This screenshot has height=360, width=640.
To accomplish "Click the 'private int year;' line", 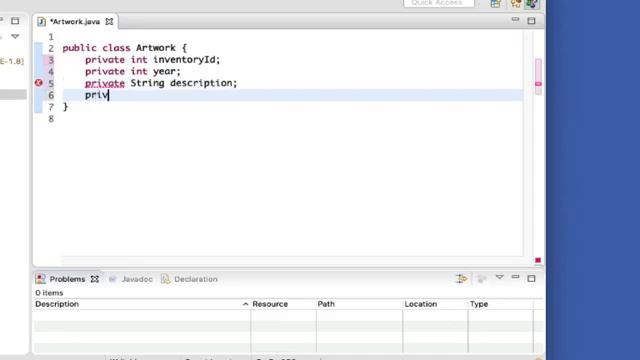I will click(133, 71).
